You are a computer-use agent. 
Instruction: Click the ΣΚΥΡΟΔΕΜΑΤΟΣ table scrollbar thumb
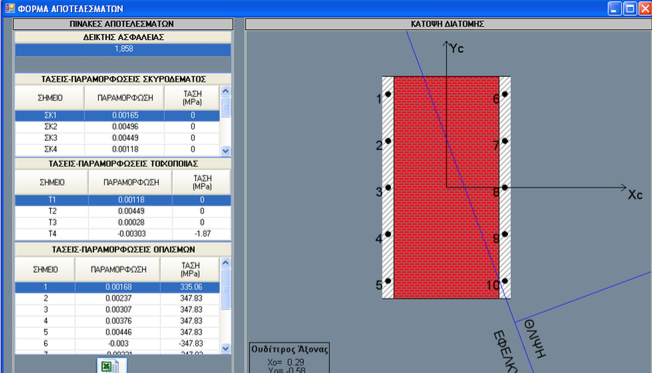pyautogui.click(x=225, y=107)
